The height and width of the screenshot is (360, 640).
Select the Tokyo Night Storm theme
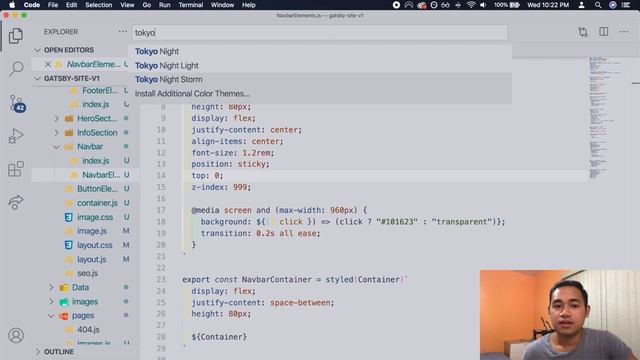pyautogui.click(x=320, y=79)
